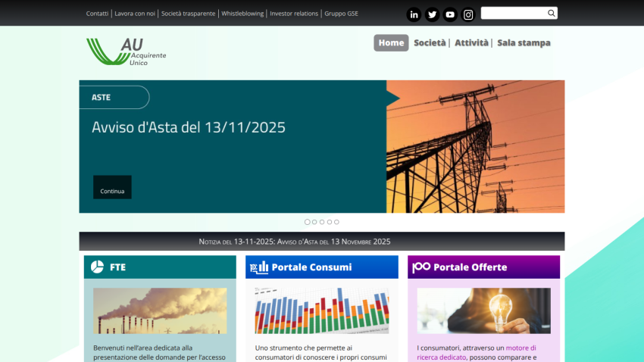Click the smoking chimneys FTE thumbnail
Image resolution: width=644 pixels, height=362 pixels.
[160, 311]
